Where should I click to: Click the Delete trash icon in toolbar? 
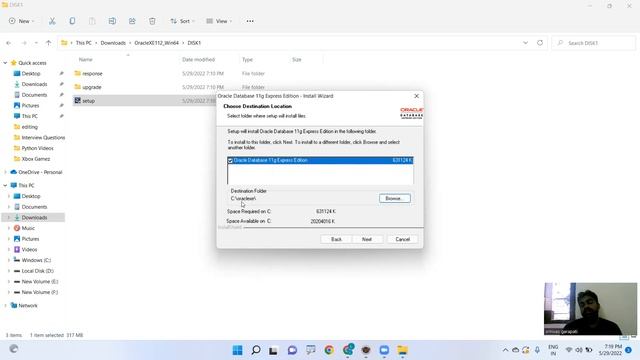click(152, 21)
